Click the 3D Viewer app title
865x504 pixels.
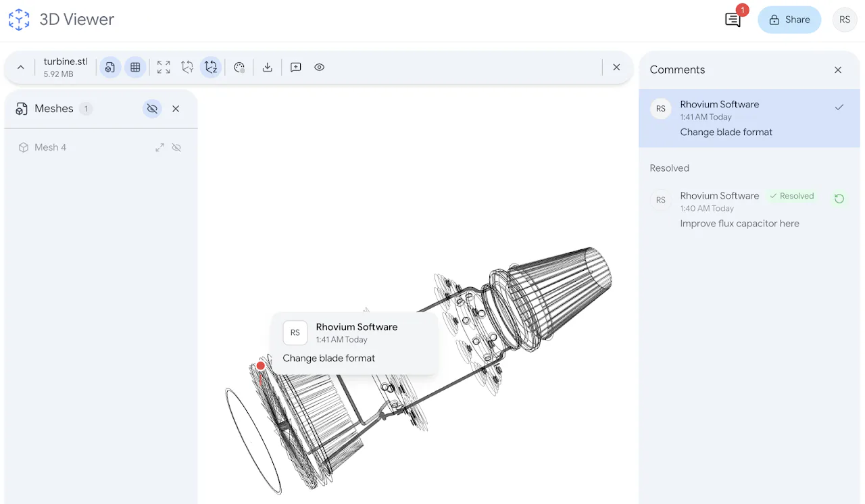tap(77, 20)
